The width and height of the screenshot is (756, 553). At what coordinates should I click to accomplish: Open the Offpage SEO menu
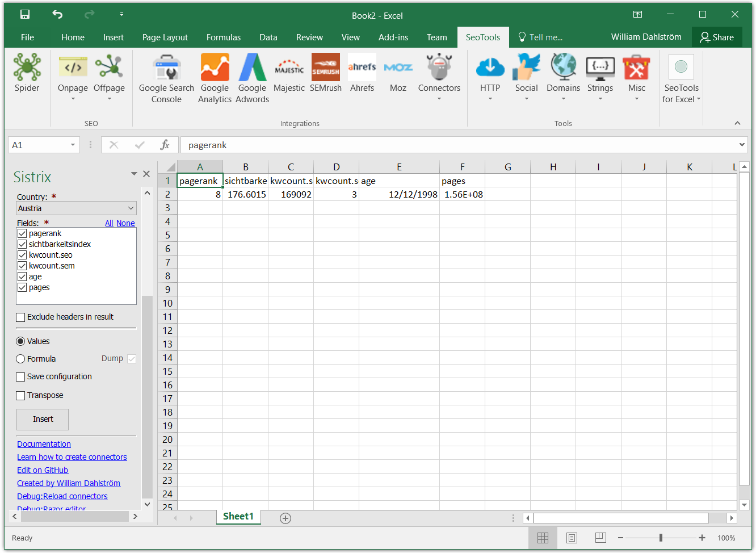109,78
